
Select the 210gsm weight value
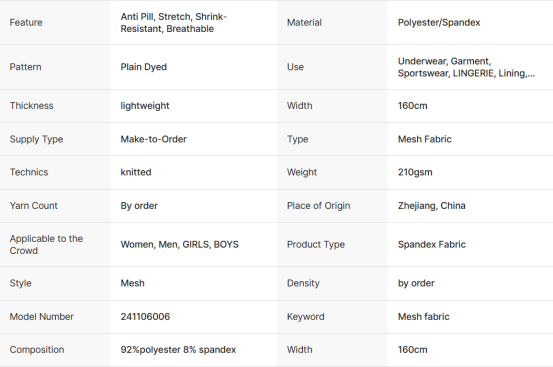point(415,172)
